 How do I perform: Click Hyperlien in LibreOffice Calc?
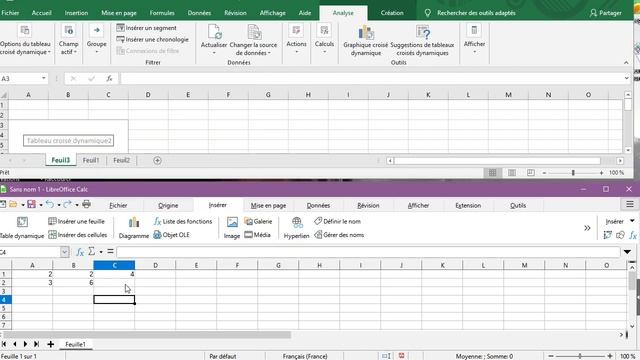[x=296, y=228]
